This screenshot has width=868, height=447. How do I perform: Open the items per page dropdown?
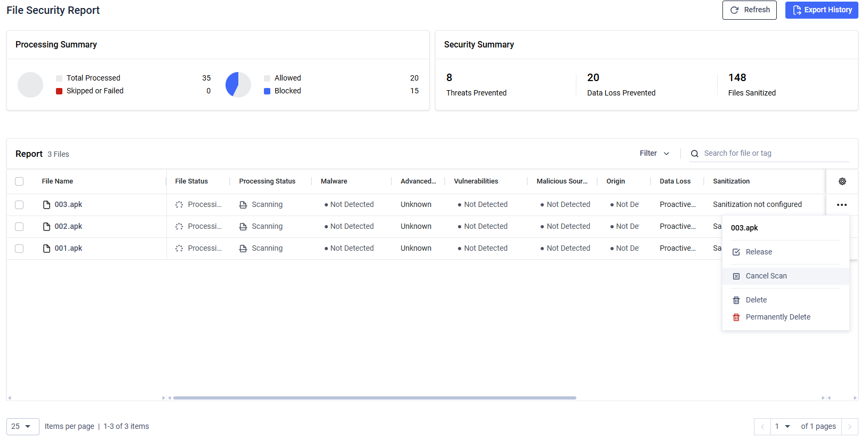22,427
